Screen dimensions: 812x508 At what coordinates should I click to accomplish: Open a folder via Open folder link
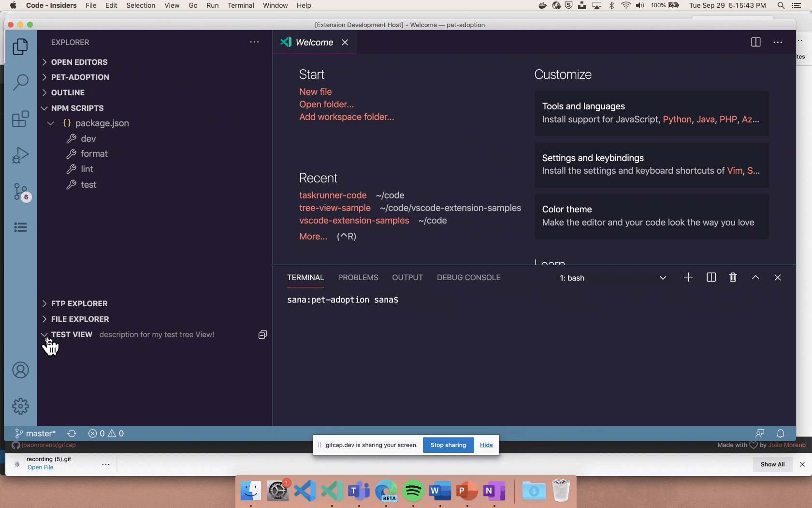point(326,104)
